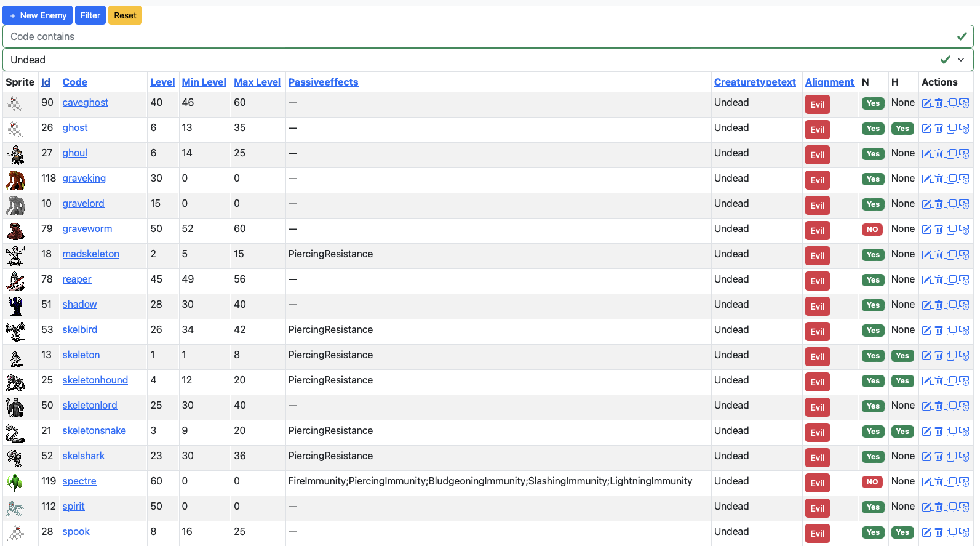Click the spectre sprite image

point(15,483)
